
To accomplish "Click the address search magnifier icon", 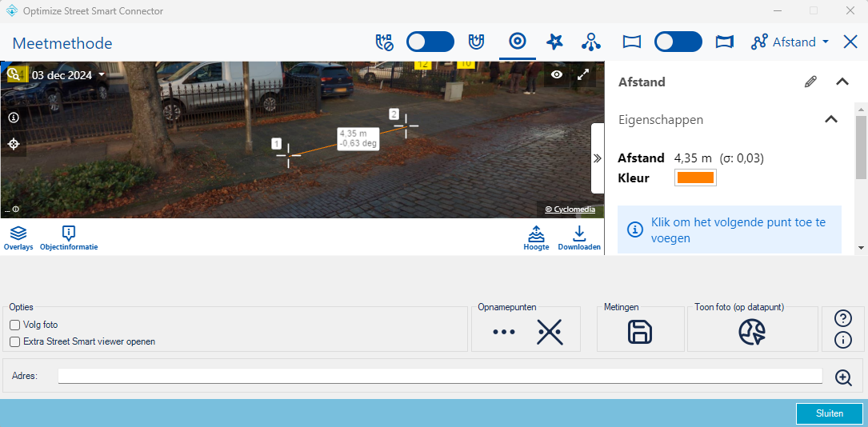I will click(843, 377).
